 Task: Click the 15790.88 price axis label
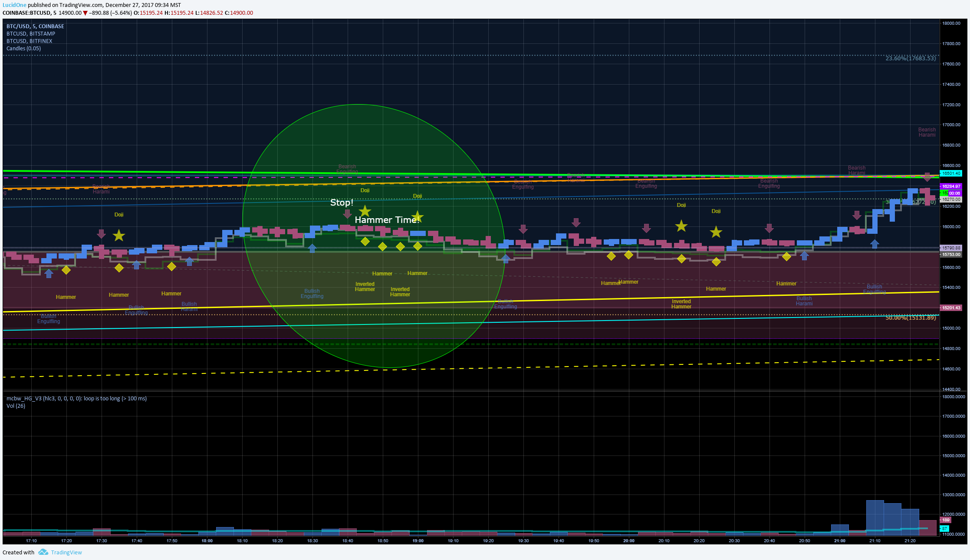[x=950, y=248]
